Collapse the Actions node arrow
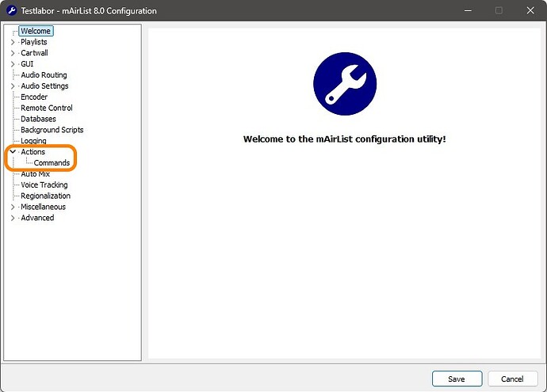This screenshot has height=392, width=547. pyautogui.click(x=13, y=151)
